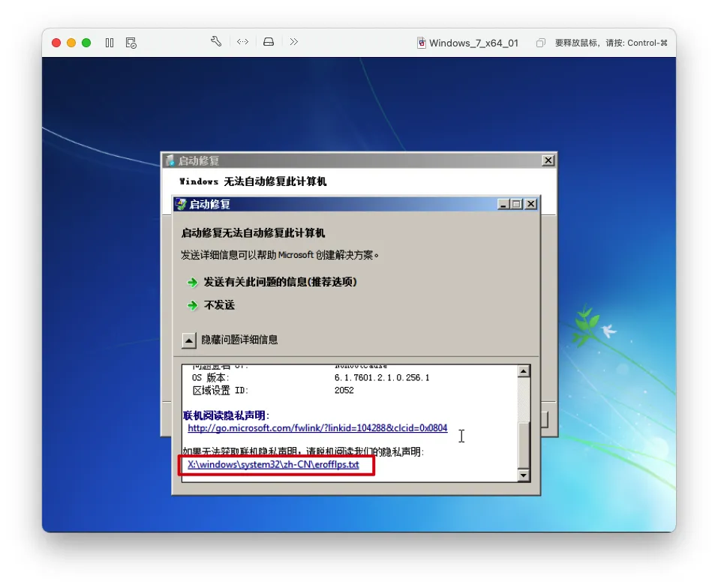
Task: Open the VM snapshot icon
Action: point(131,43)
